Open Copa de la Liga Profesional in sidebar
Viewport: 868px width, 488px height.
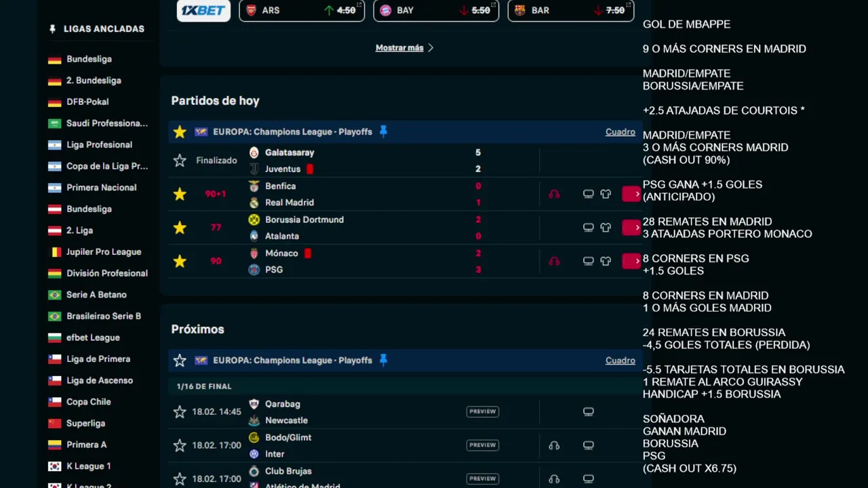coord(107,166)
